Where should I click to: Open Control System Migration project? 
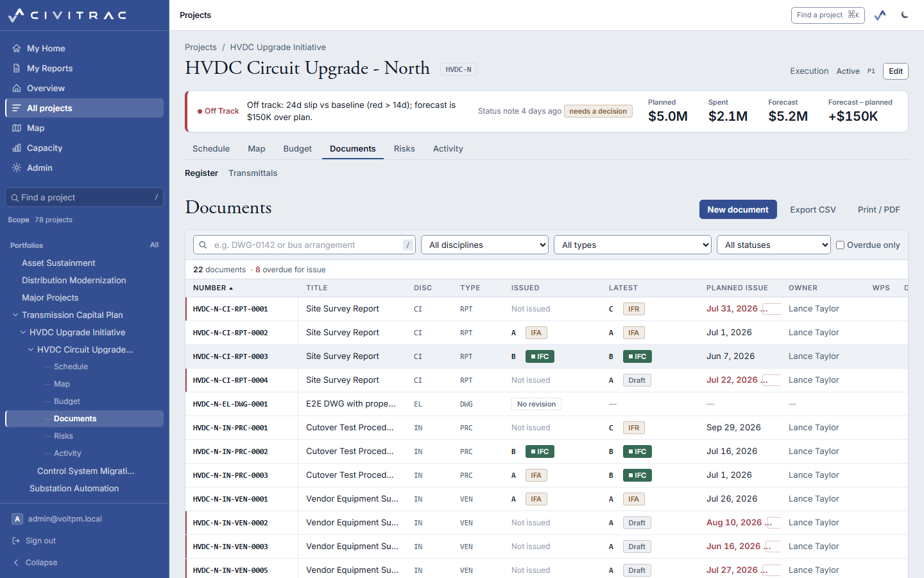click(86, 471)
